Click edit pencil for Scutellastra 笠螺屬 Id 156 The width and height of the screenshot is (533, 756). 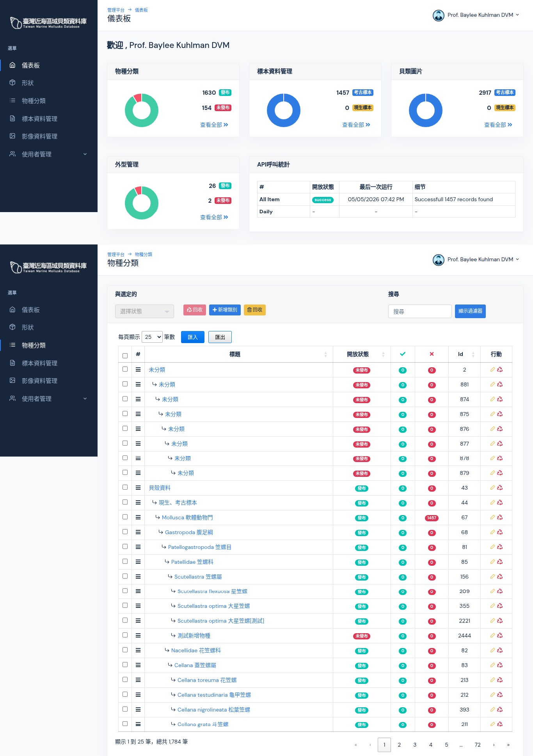[x=492, y=577]
